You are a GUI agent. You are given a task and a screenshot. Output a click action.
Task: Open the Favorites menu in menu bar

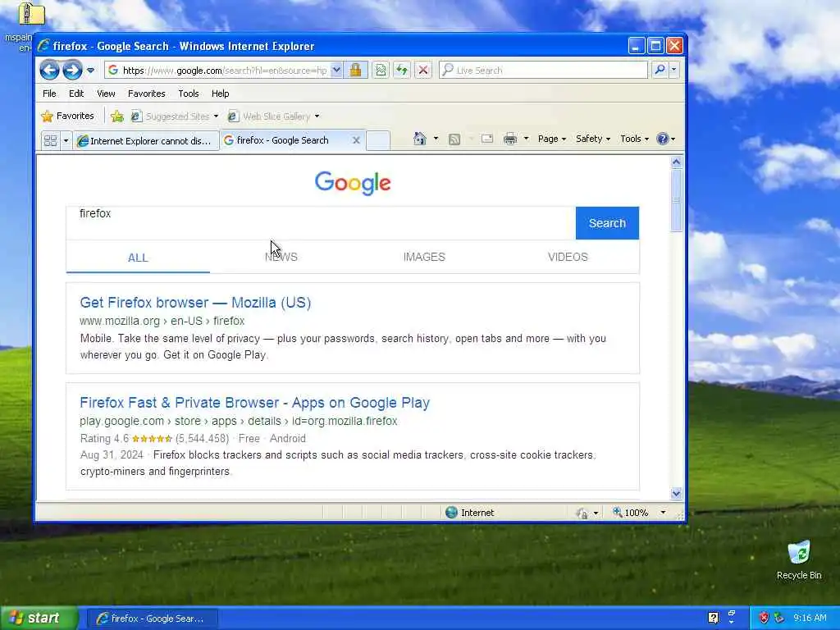(x=146, y=94)
